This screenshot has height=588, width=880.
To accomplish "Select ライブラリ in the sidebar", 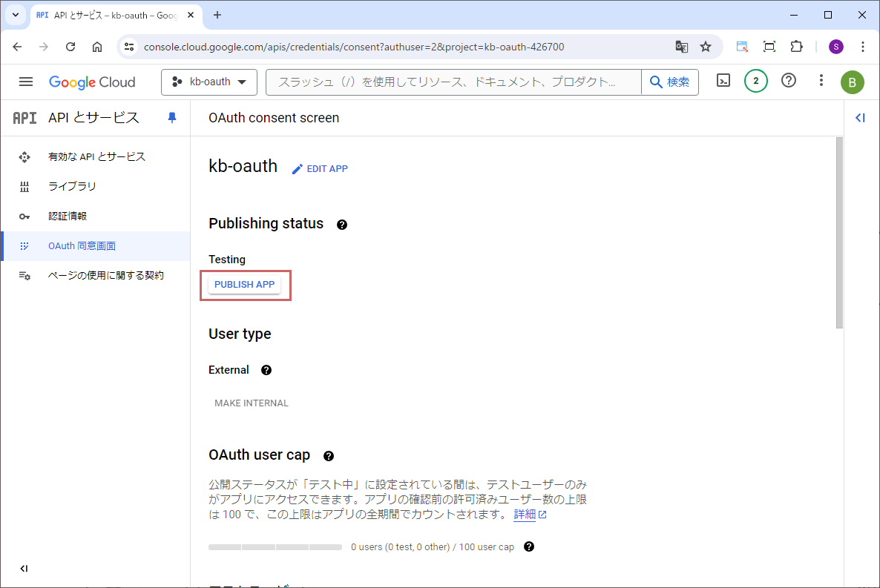I will (72, 187).
